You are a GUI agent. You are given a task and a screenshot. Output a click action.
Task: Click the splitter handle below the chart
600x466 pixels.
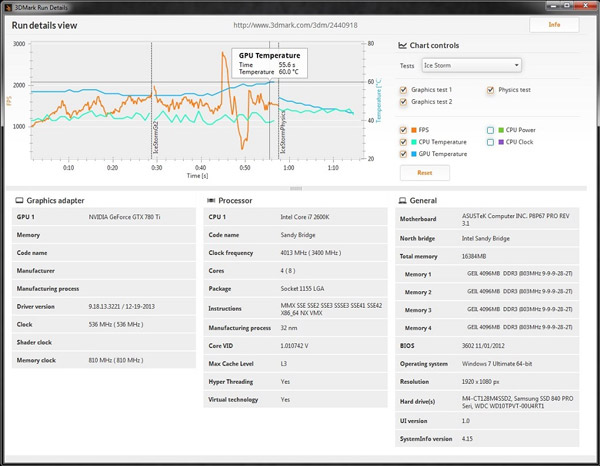(296, 188)
